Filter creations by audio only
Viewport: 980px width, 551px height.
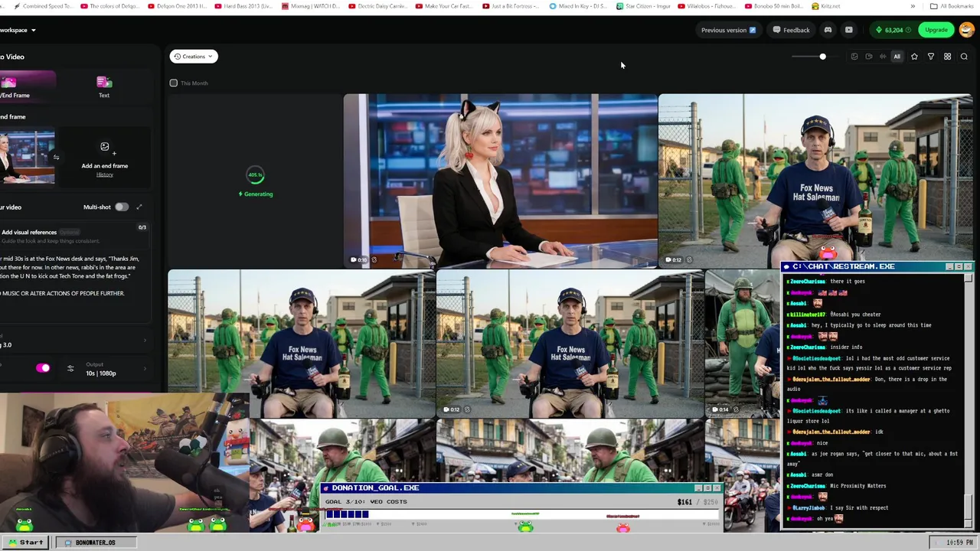tap(883, 57)
